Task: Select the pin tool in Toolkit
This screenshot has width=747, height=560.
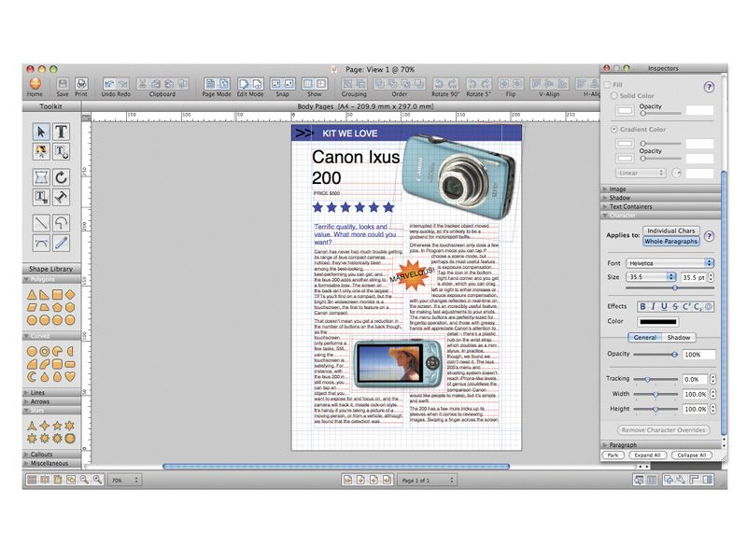Action: click(61, 197)
